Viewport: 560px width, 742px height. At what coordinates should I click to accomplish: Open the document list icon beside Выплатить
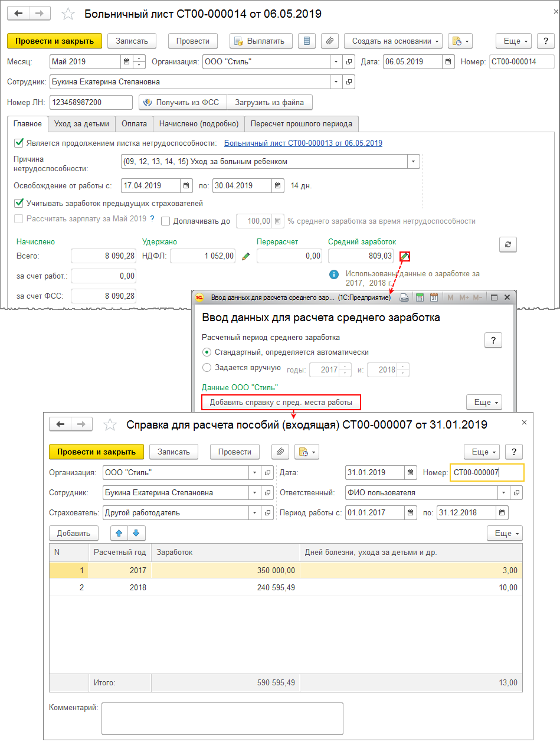(306, 41)
